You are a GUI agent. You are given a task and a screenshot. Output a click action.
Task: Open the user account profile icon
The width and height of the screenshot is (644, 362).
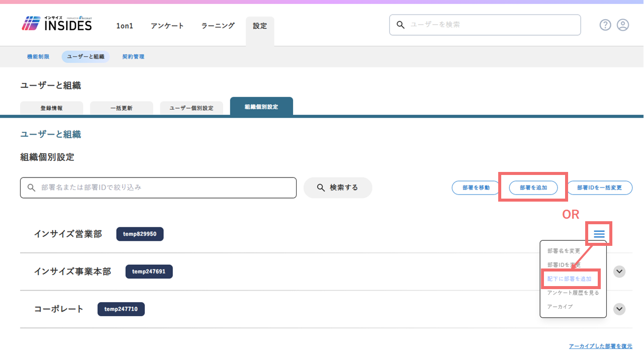(x=623, y=25)
